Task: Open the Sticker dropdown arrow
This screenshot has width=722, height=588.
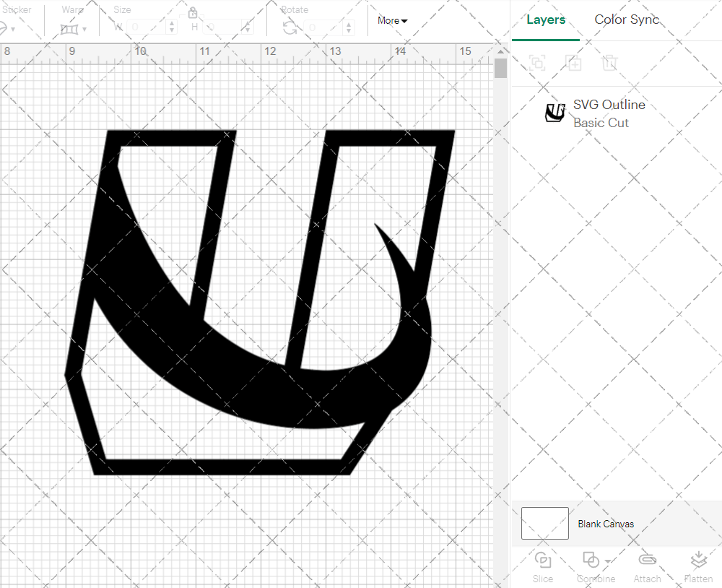Action: (x=13, y=29)
